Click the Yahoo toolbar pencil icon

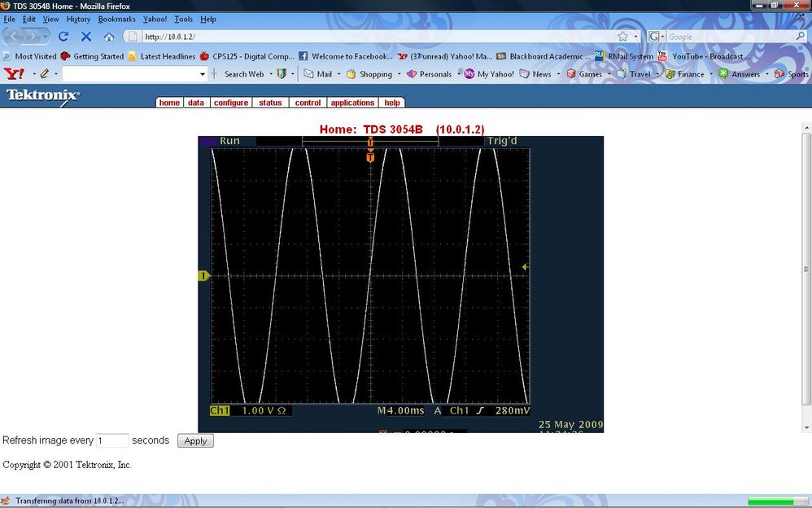tap(45, 73)
